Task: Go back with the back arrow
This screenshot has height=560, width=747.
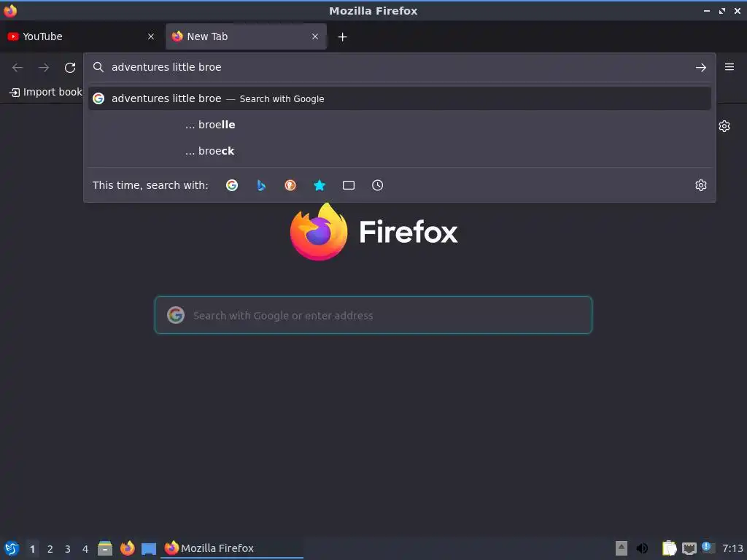Action: tap(18, 68)
